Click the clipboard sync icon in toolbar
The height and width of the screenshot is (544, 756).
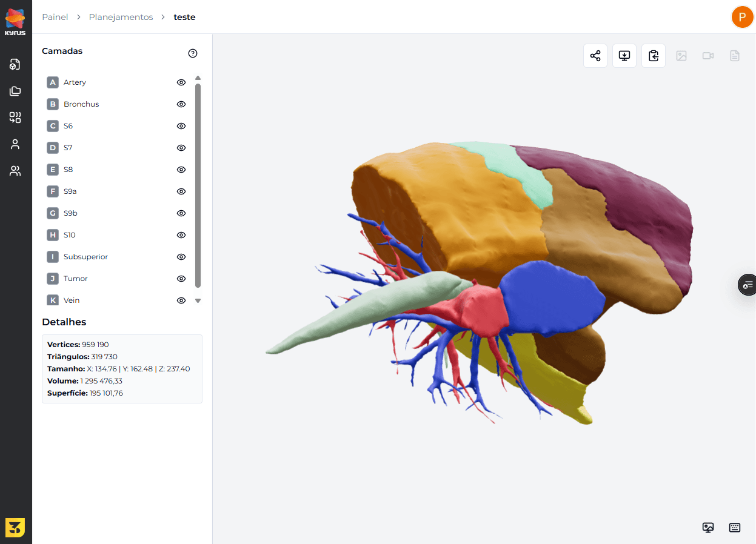pyautogui.click(x=653, y=56)
